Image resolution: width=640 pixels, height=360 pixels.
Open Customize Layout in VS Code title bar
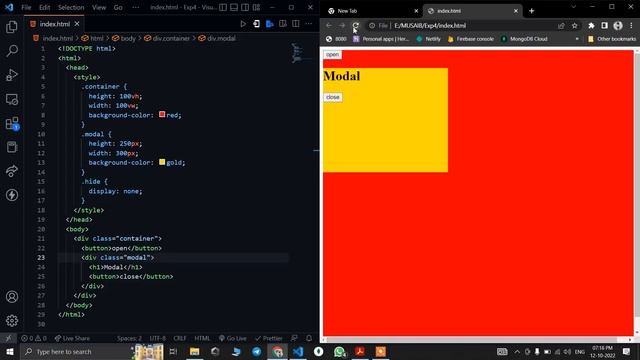tap(256, 7)
